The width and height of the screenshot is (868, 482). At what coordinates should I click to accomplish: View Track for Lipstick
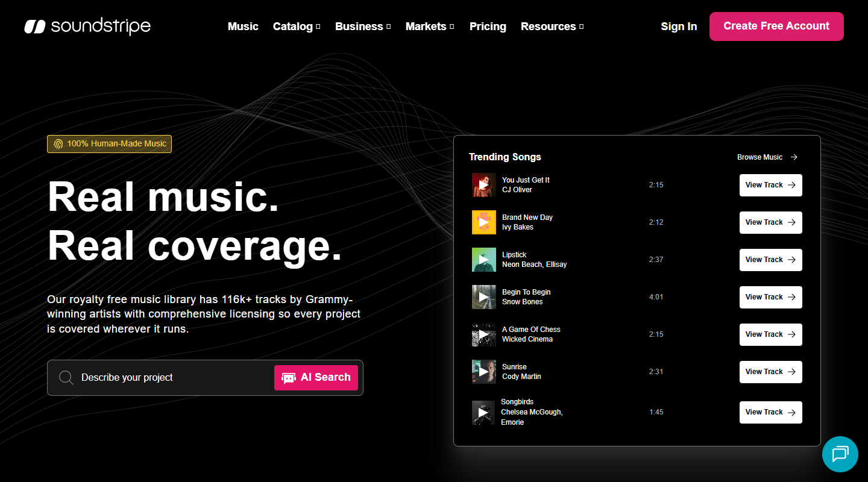tap(771, 260)
